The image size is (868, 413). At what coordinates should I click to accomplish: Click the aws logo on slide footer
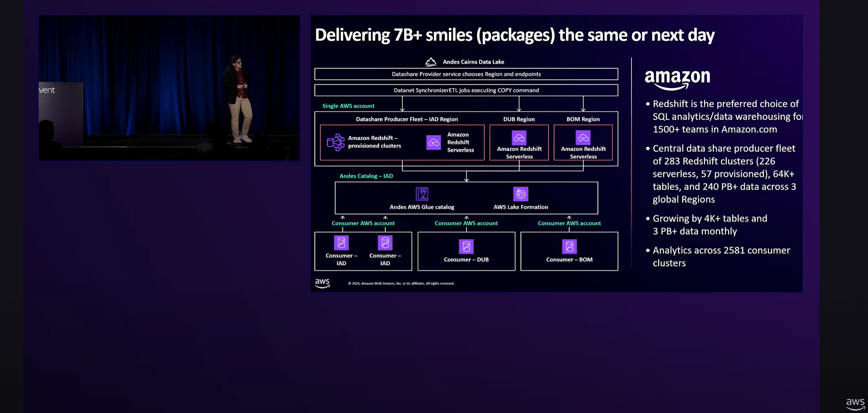coord(322,283)
